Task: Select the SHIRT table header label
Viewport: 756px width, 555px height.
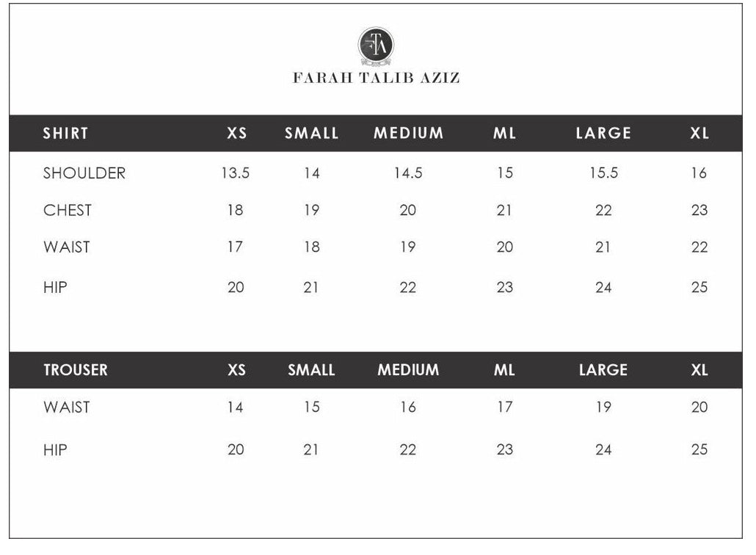Action: 65,134
